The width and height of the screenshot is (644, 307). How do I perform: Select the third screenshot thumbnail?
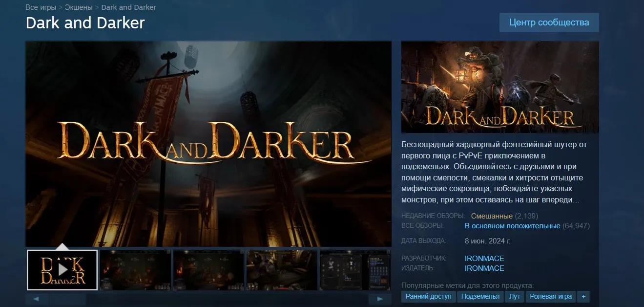(x=208, y=270)
